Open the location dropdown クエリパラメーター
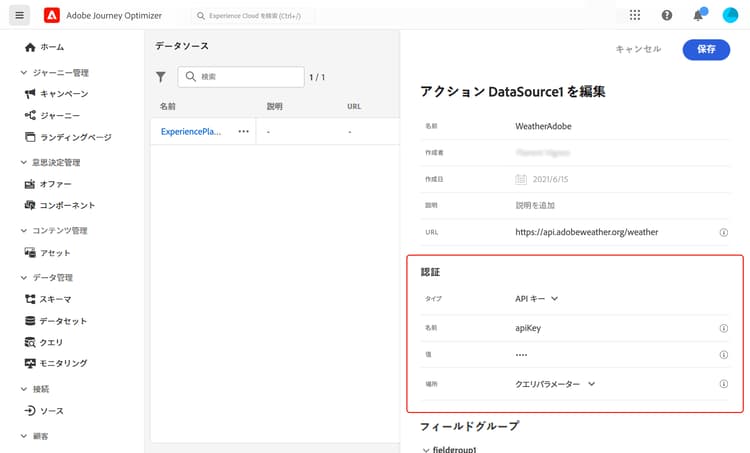This screenshot has height=453, width=750. coord(555,384)
